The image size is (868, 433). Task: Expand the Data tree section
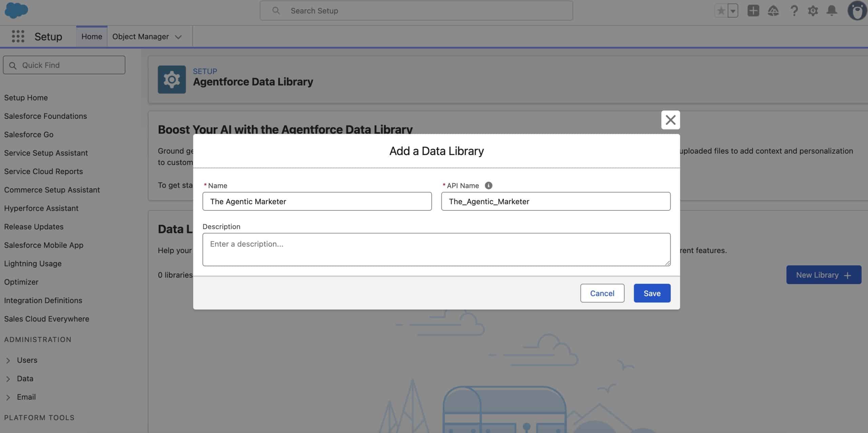8,379
